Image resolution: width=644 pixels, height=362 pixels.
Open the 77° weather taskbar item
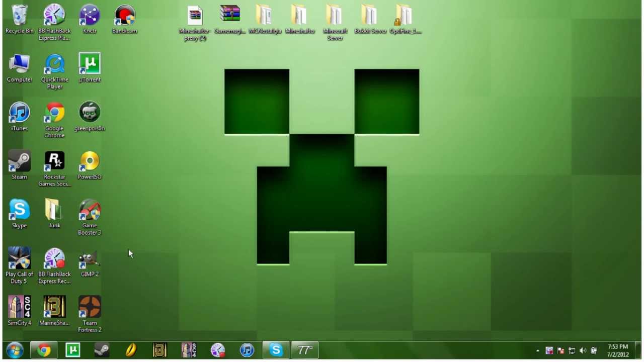tap(305, 350)
